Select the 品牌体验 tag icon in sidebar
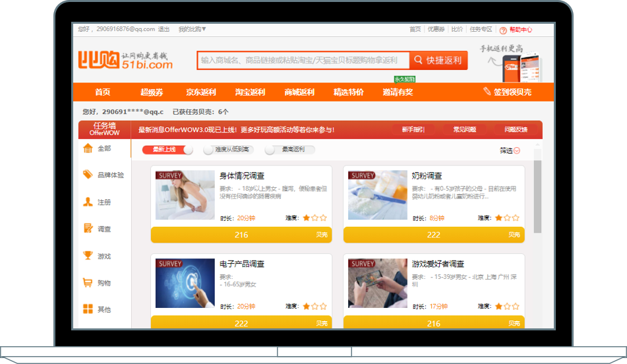This screenshot has height=364, width=627. (x=88, y=175)
